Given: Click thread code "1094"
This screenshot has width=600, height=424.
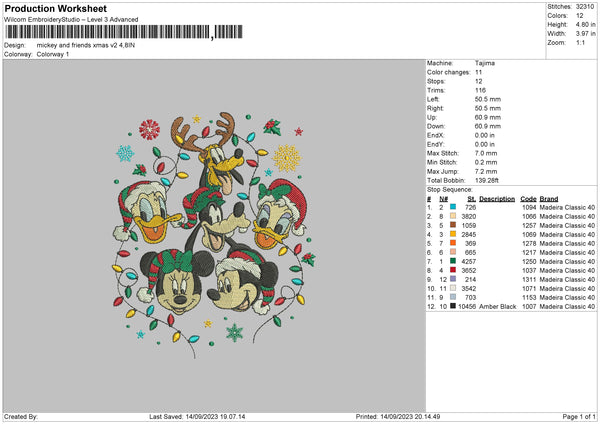Looking at the screenshot, I should point(529,207).
